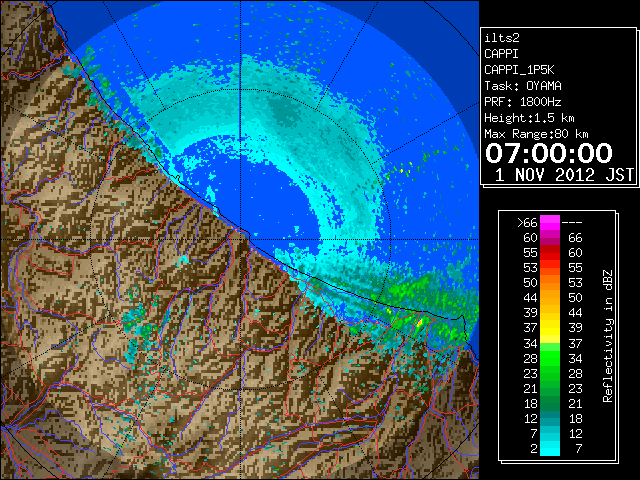This screenshot has width=640, height=480.
Task: Click the dark green core in the echo arc
Action: pos(286,111)
